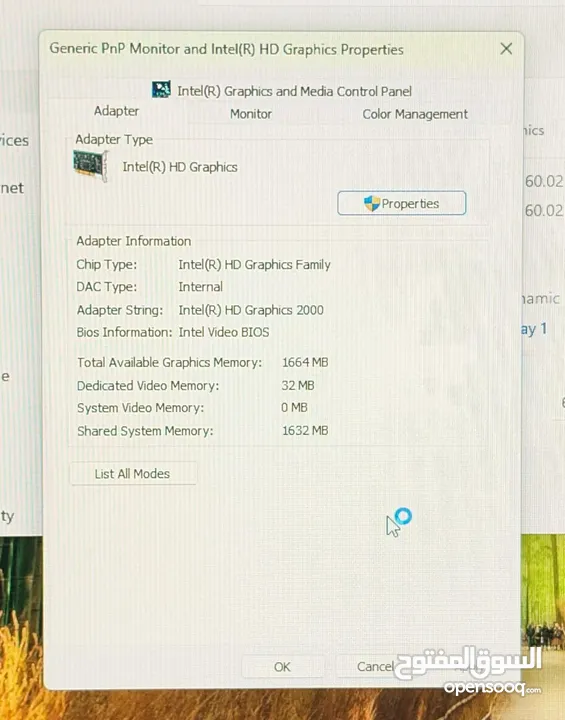The width and height of the screenshot is (565, 720).
Task: Click the Intel Graphics Control Panel icon
Action: click(x=161, y=90)
